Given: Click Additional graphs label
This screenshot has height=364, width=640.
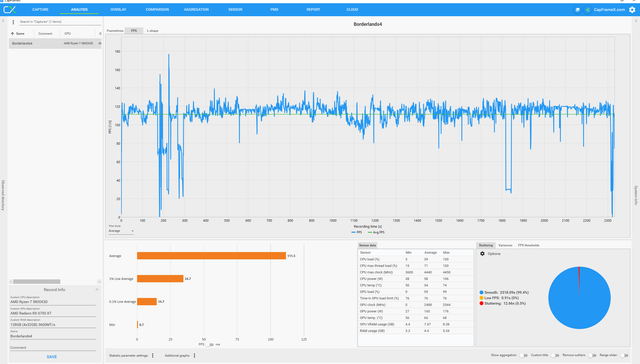Looking at the screenshot, I should point(177,355).
